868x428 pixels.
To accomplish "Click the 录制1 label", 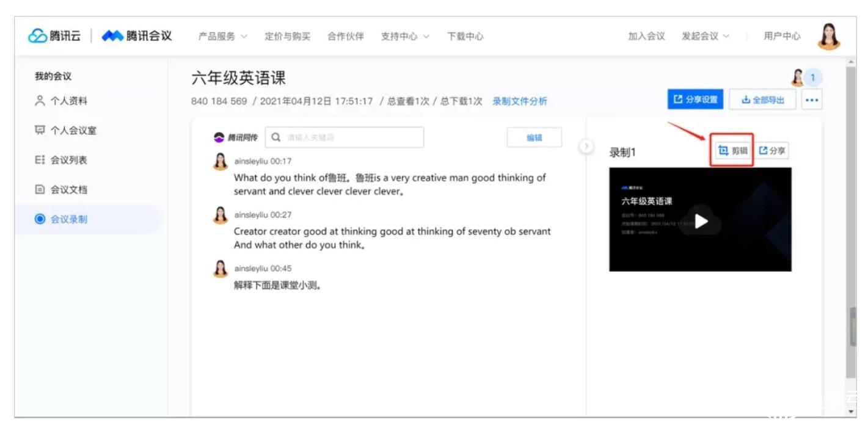I will click(x=622, y=153).
